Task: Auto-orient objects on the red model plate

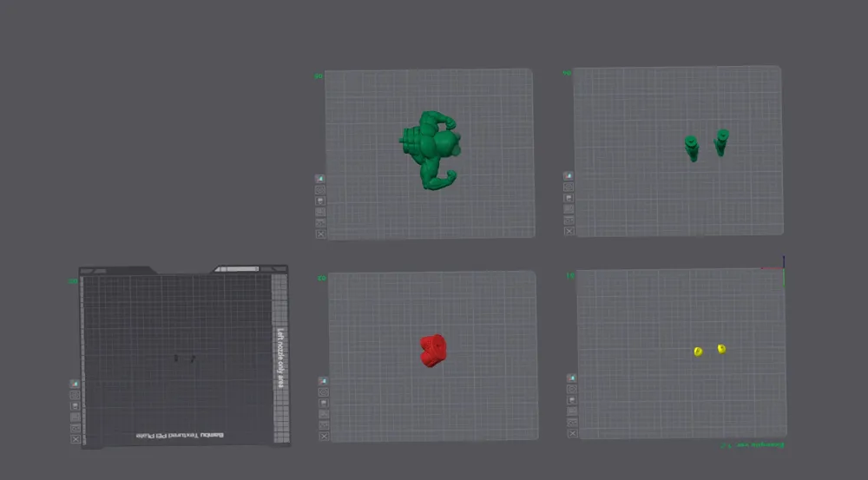Action: (324, 425)
